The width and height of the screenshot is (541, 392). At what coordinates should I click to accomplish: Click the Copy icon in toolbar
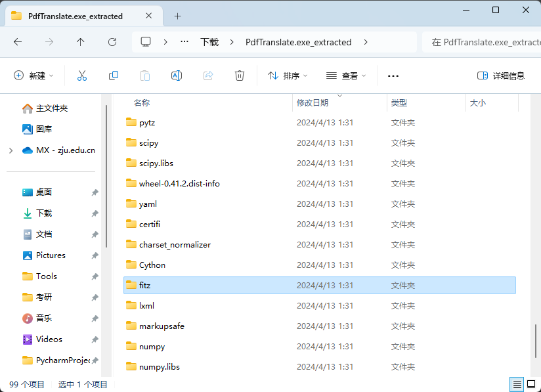click(x=114, y=76)
